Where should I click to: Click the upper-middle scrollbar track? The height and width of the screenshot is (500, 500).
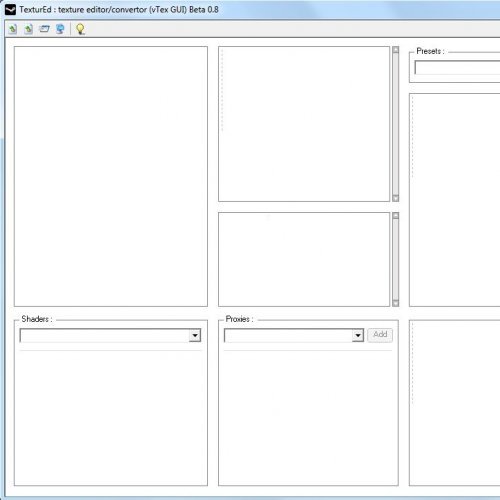coord(396,124)
